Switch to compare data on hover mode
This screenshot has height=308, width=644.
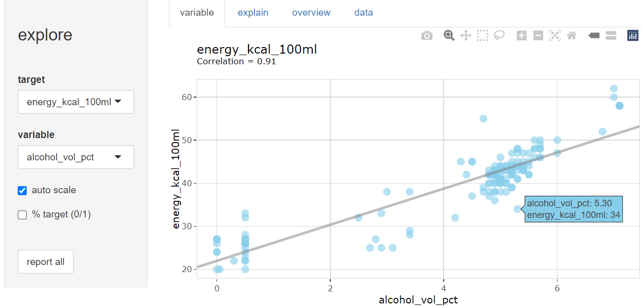click(611, 35)
